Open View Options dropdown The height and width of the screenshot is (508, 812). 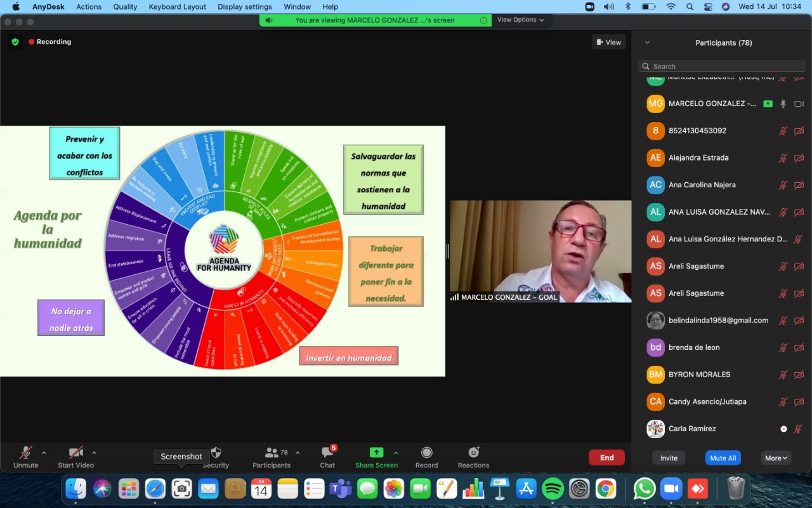coord(520,20)
